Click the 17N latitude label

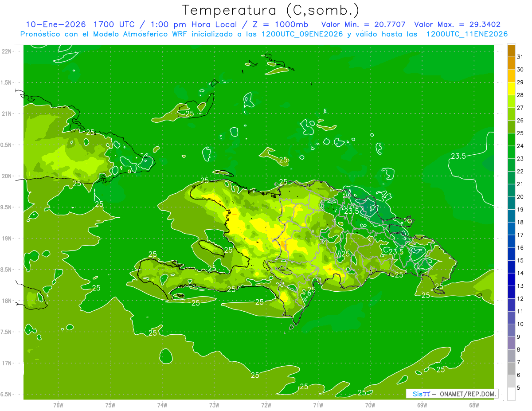coord(7,363)
